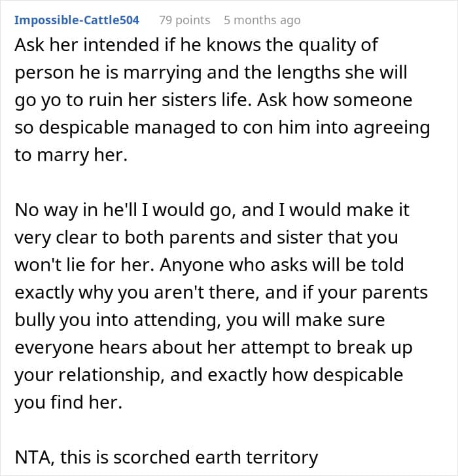The image size is (458, 476).
Task: Open the 5 months ago timestamp permalink
Action: pyautogui.click(x=262, y=20)
